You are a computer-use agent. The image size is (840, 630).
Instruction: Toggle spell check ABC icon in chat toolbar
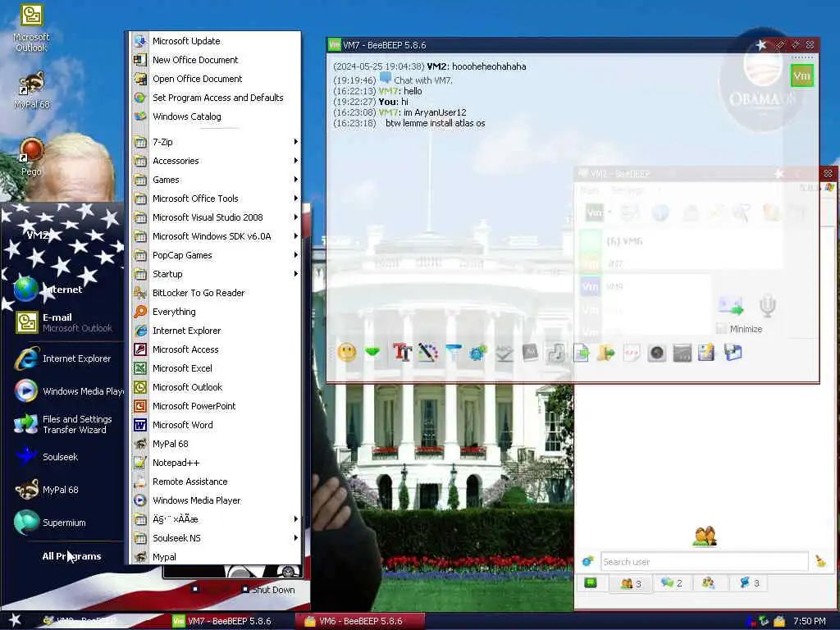pos(504,353)
